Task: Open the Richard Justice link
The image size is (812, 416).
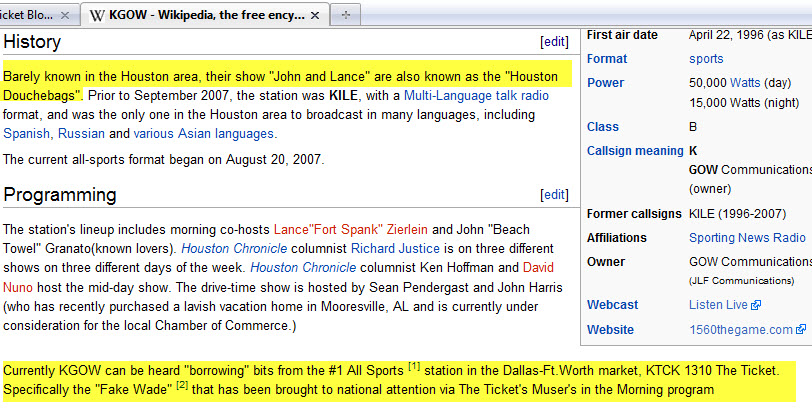Action: click(395, 248)
